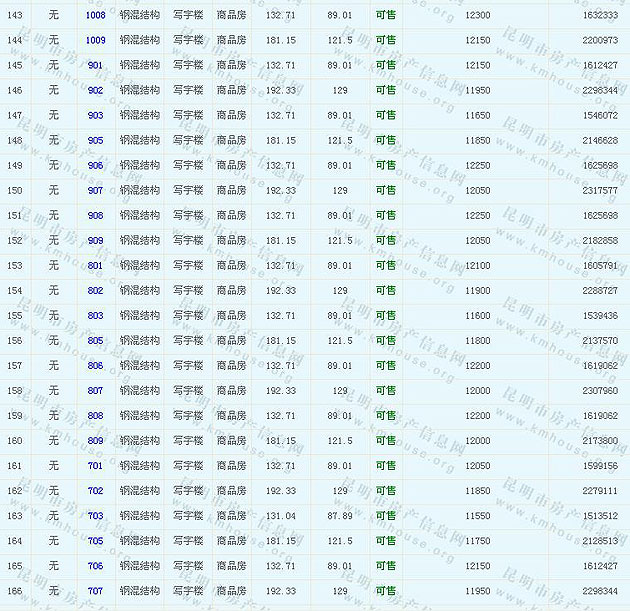Open room 907 link
This screenshot has height=611, width=630.
[x=95, y=190]
